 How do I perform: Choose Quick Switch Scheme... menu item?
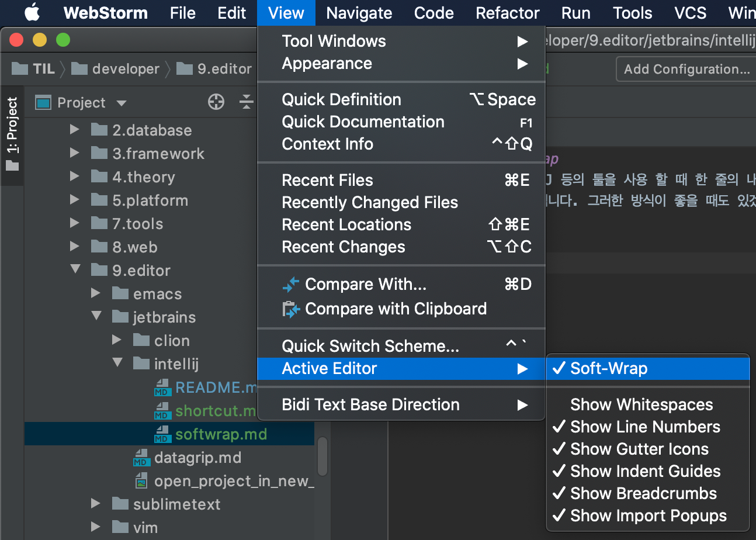[401, 346]
